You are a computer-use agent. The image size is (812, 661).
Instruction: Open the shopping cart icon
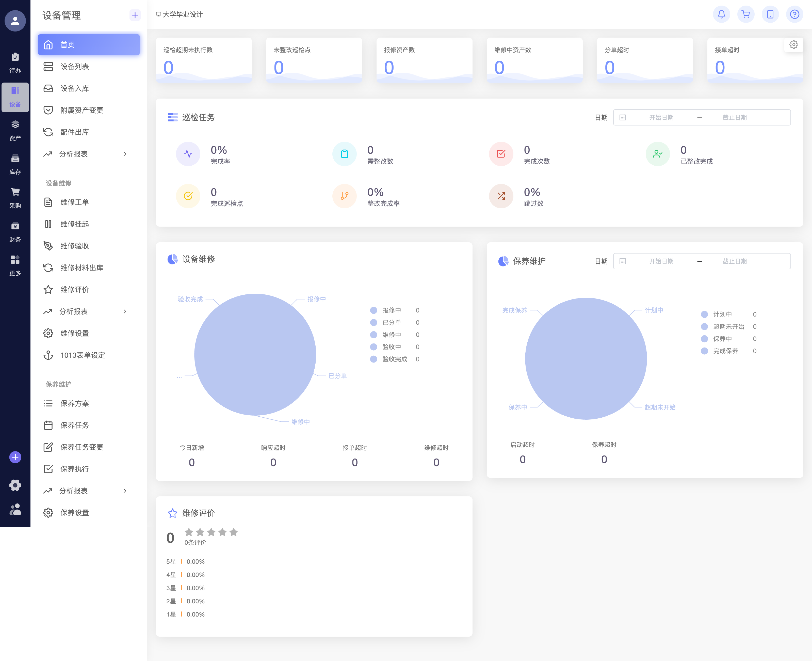pyautogui.click(x=745, y=14)
